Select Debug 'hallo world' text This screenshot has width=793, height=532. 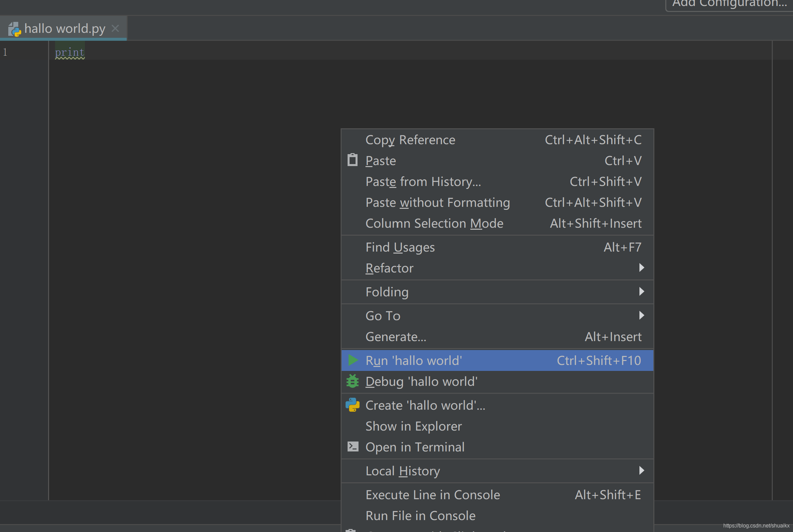(x=421, y=382)
